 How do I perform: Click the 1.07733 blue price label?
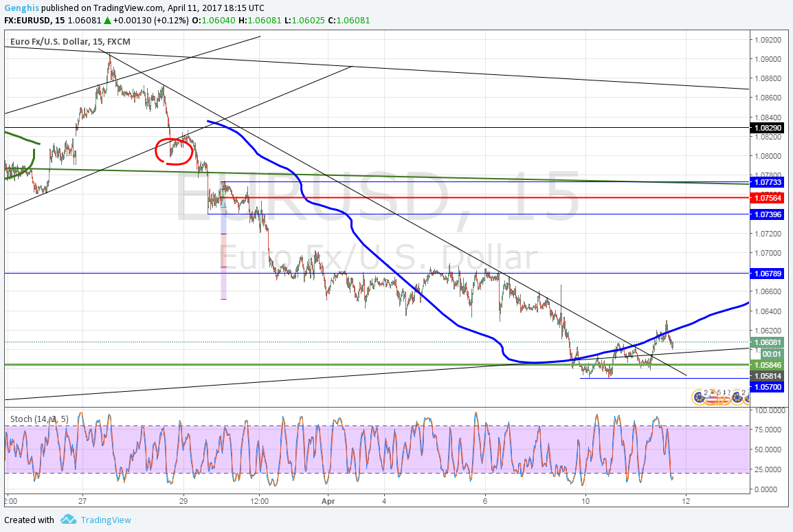(x=768, y=182)
